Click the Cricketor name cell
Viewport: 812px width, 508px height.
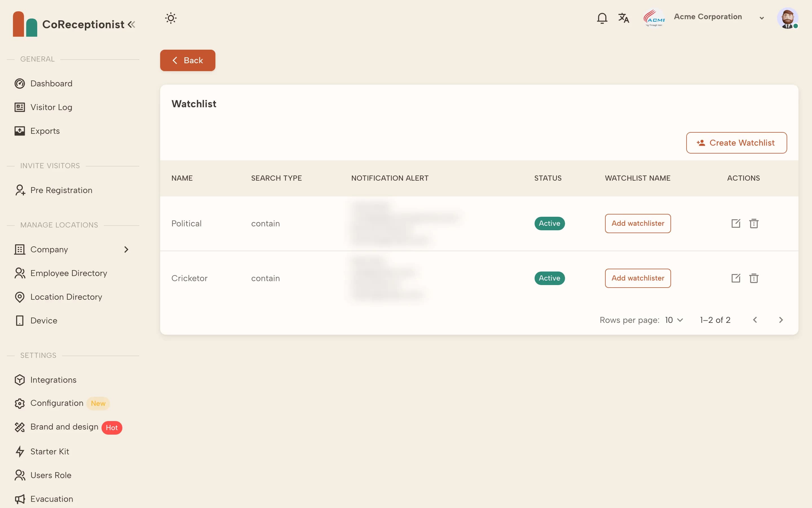189,278
